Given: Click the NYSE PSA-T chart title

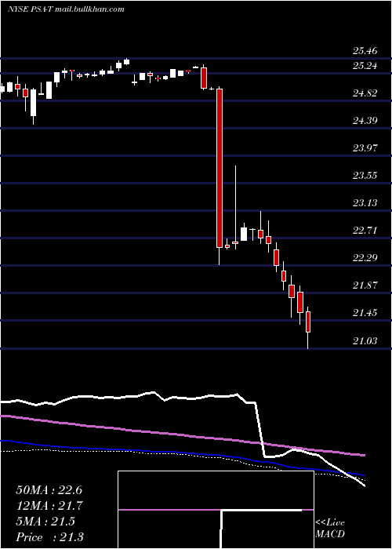Looking at the screenshot, I should pyautogui.click(x=66, y=9).
